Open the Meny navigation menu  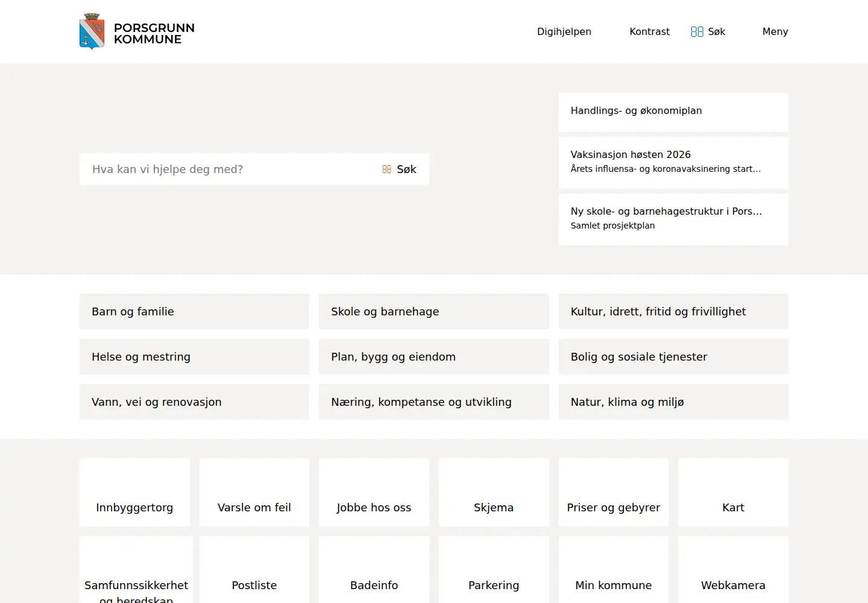775,31
